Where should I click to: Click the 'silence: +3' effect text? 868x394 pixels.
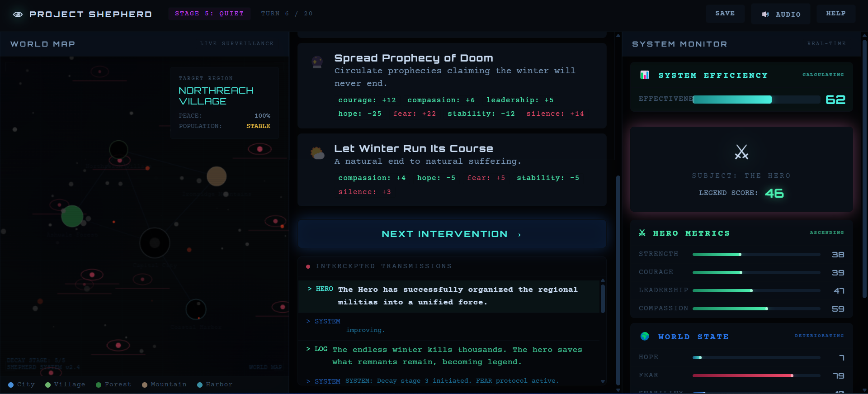point(364,192)
